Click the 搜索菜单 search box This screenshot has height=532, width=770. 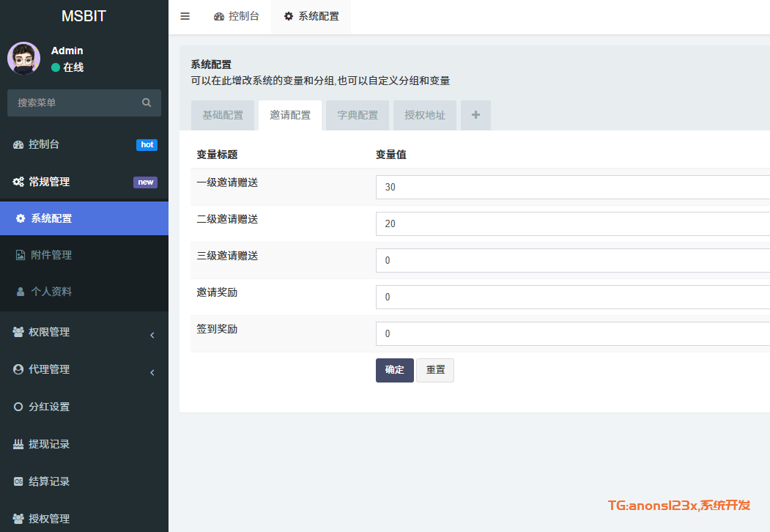pyautogui.click(x=73, y=103)
